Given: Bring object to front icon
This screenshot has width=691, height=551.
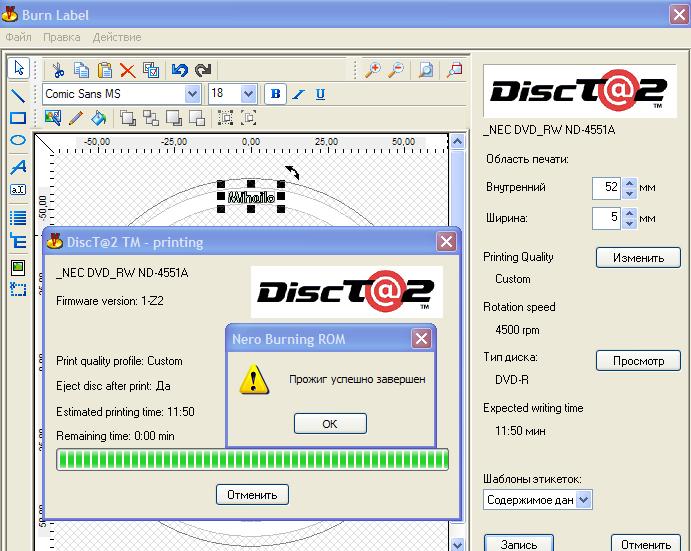Looking at the screenshot, I should [x=128, y=118].
